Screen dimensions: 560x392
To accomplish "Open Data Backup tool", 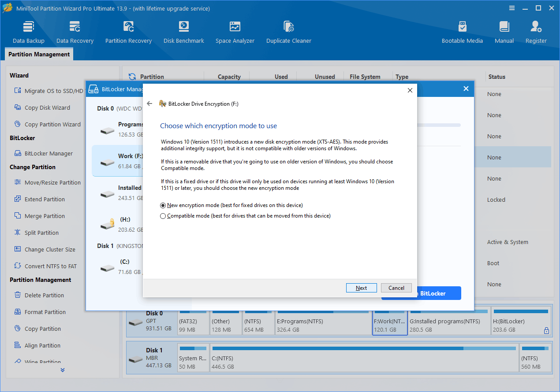I will [x=29, y=33].
